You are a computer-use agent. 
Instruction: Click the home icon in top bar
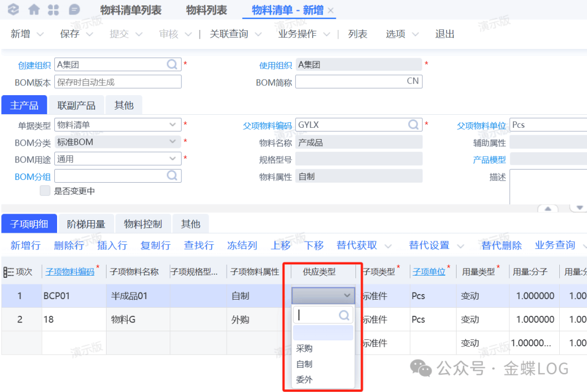pos(34,10)
